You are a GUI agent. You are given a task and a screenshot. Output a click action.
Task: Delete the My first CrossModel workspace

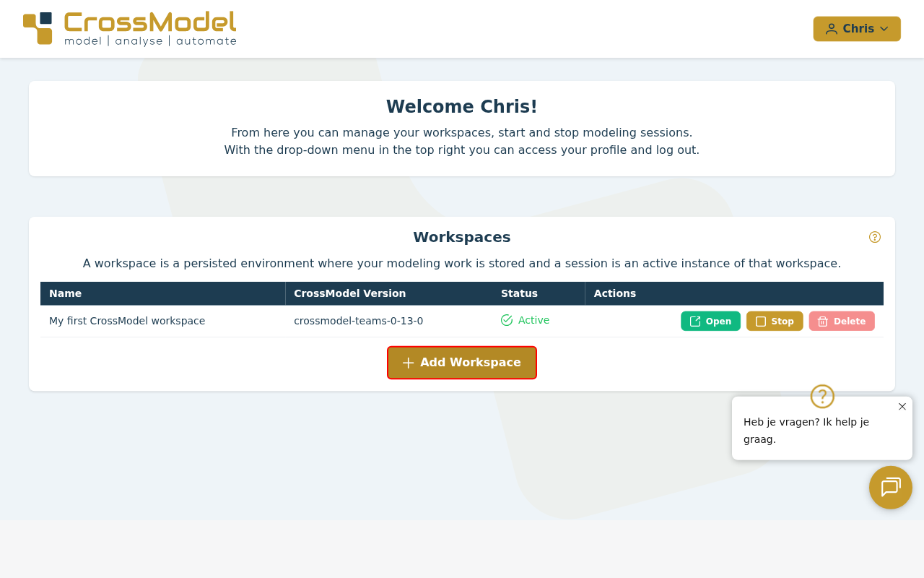[841, 322]
